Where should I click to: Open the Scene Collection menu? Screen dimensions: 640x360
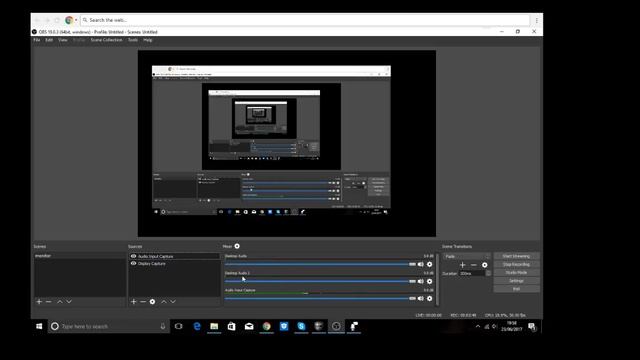coord(107,40)
